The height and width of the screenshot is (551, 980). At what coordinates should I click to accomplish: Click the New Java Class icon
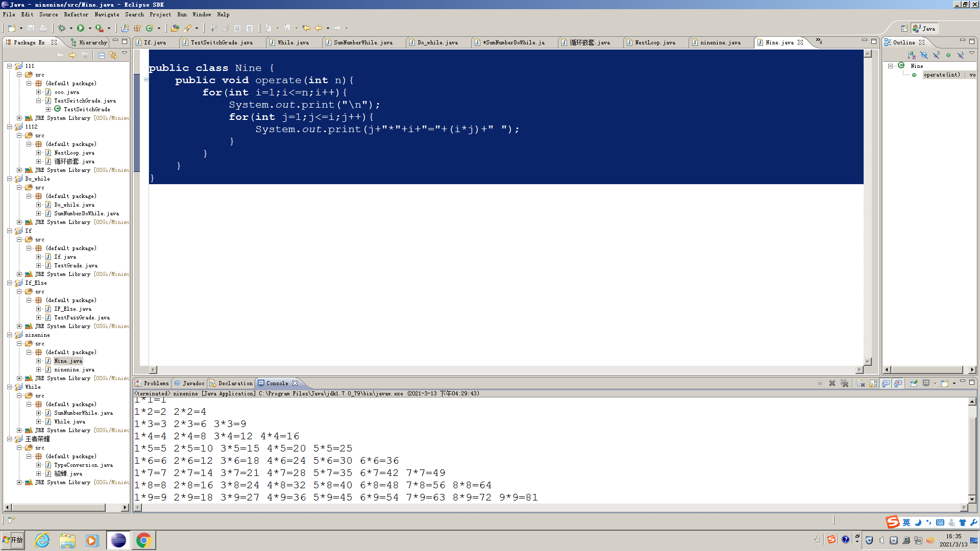coord(149,28)
